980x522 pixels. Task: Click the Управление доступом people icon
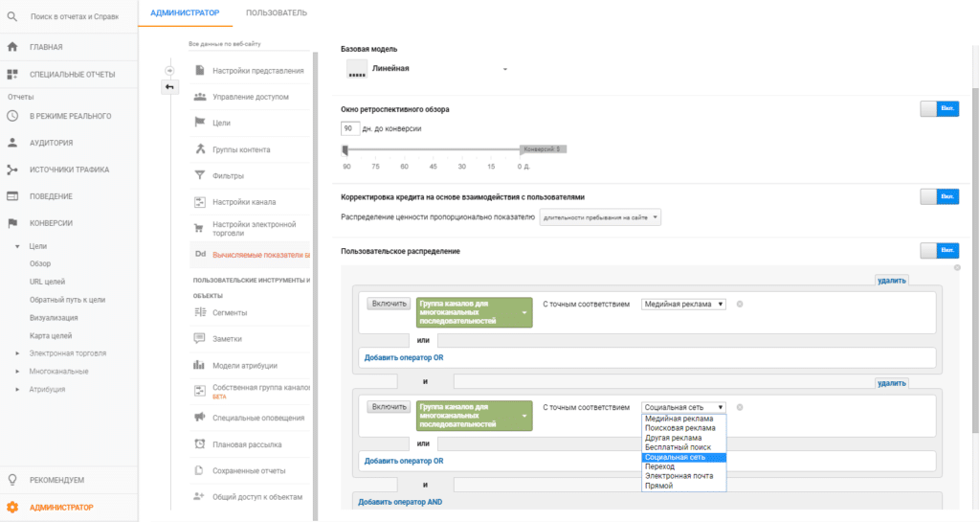coord(199,97)
